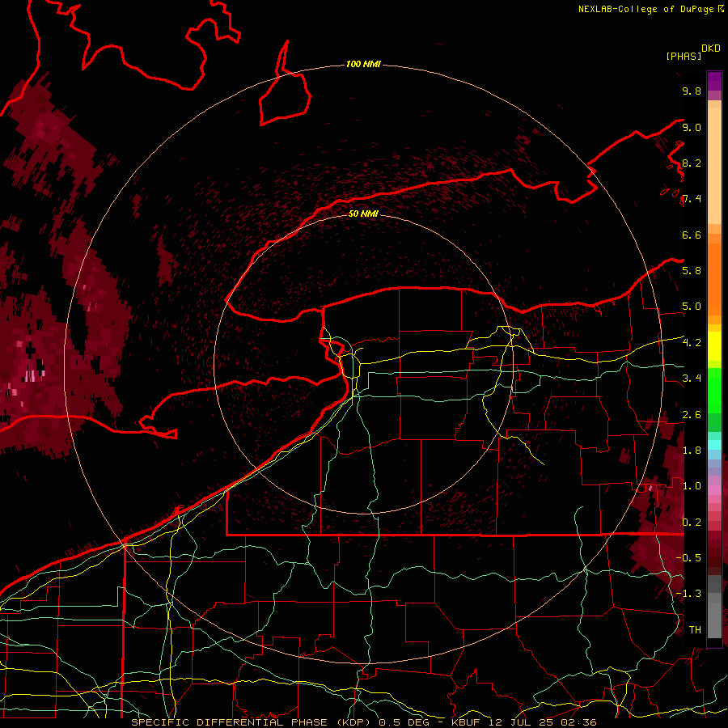
Task: Click the "6.6" color scale value
Action: point(692,235)
